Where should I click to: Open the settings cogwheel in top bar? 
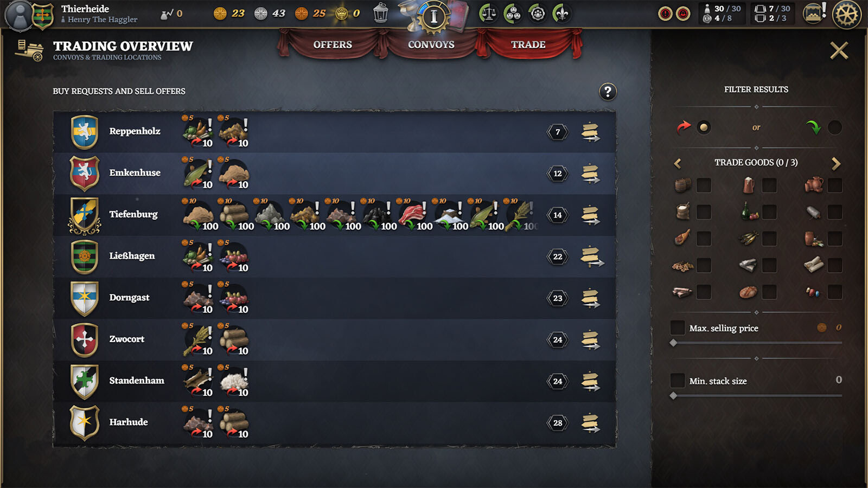(846, 14)
